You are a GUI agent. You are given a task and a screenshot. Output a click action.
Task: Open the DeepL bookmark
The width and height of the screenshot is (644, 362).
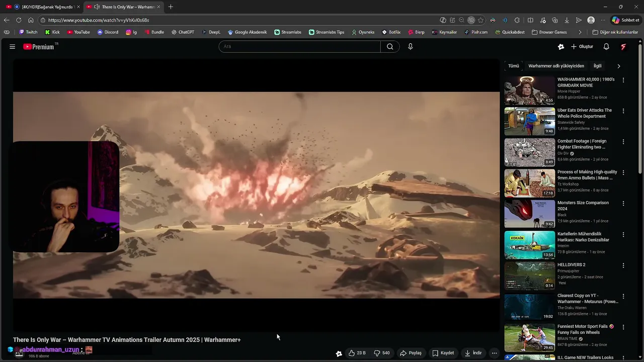pos(211,32)
